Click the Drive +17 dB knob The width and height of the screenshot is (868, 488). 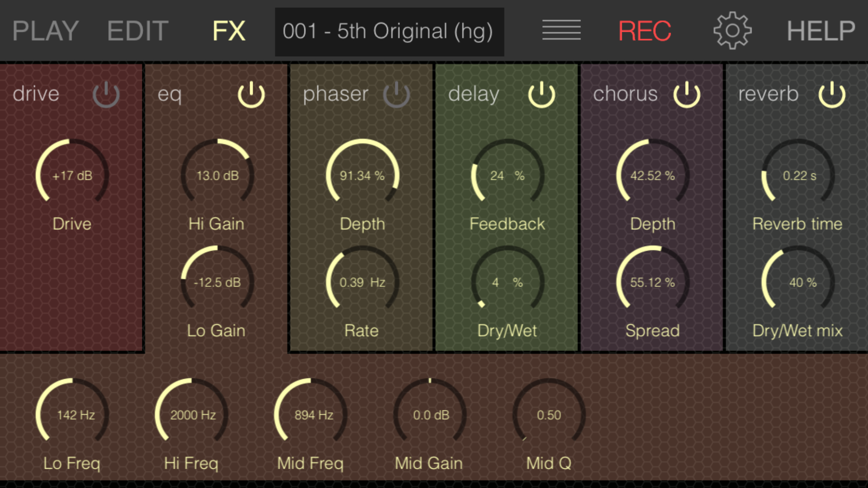click(72, 175)
